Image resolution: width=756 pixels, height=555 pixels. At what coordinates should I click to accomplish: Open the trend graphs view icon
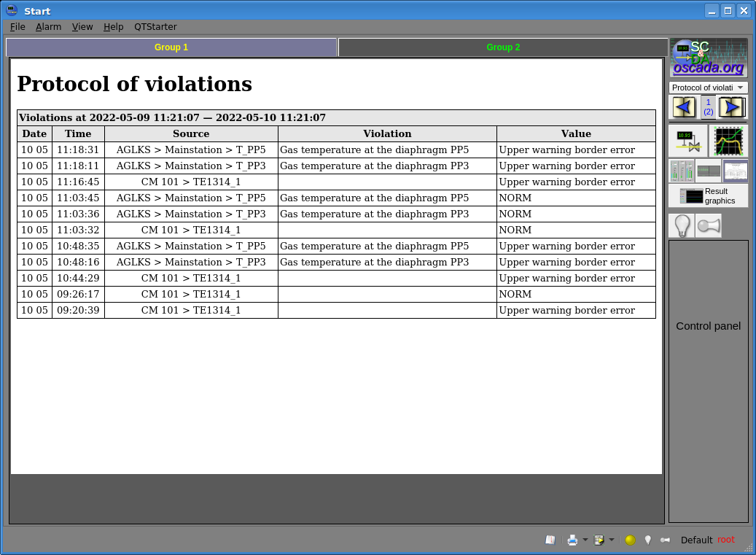click(728, 141)
